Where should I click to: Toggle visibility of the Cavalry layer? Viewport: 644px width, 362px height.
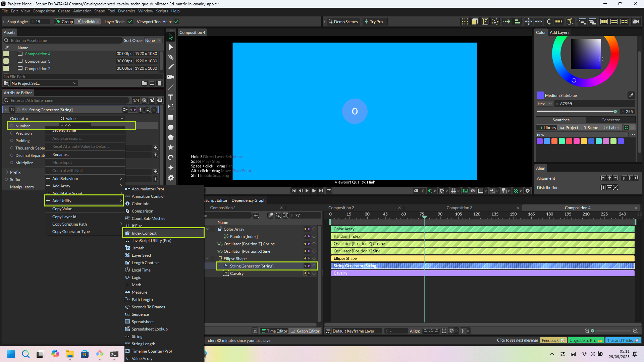314,274
